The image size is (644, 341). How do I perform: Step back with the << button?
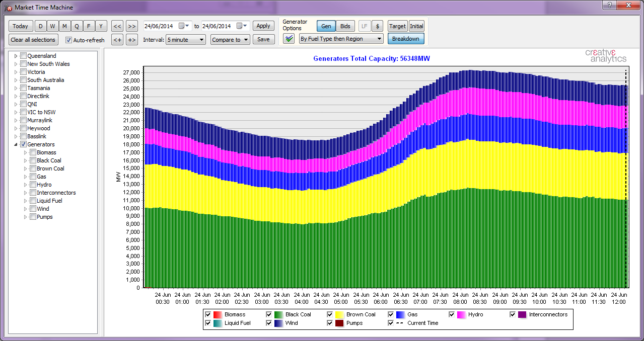pyautogui.click(x=117, y=26)
